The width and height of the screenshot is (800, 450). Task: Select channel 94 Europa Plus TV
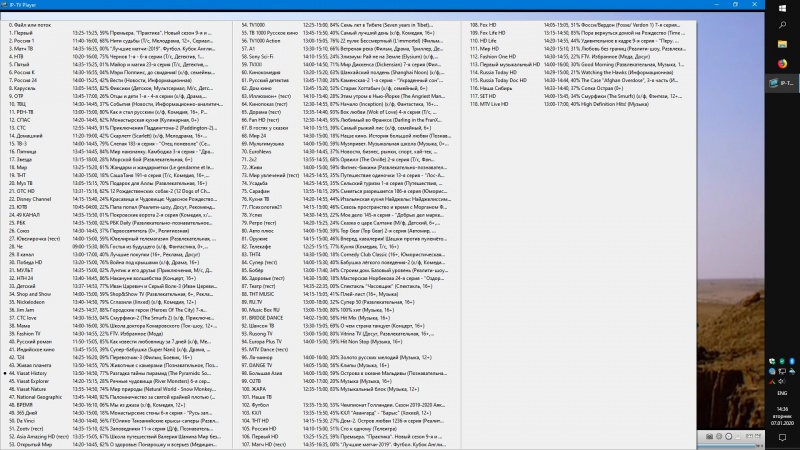[x=262, y=341]
